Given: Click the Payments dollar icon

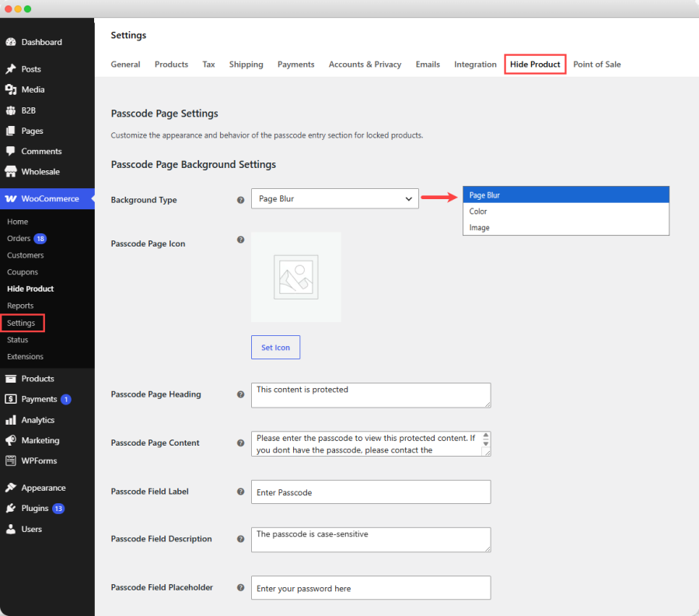Looking at the screenshot, I should 11,399.
